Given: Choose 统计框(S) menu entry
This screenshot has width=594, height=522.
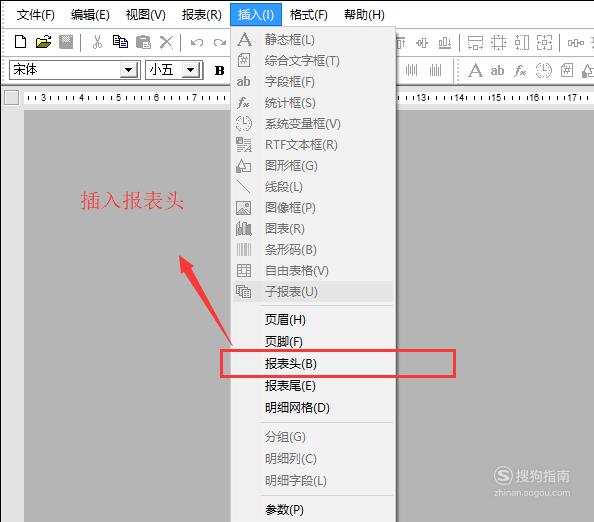Looking at the screenshot, I should tap(313, 103).
